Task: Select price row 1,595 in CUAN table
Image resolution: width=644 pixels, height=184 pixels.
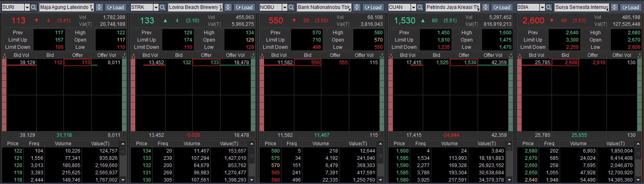Action: [448, 158]
